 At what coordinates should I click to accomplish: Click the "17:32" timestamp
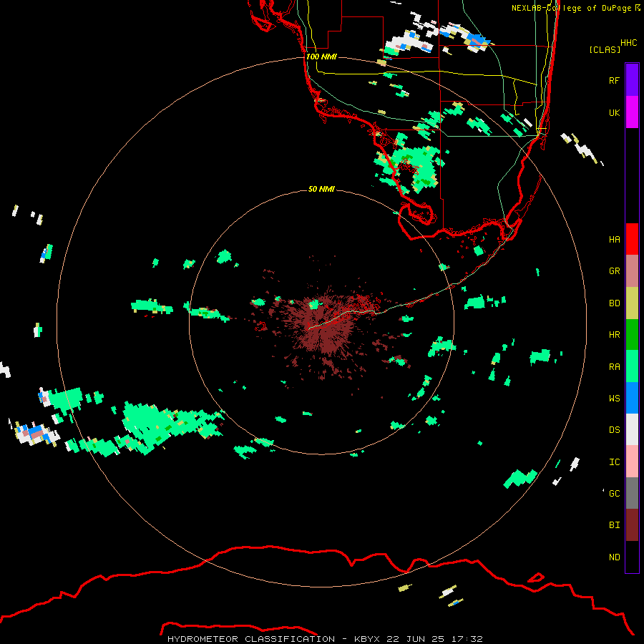pyautogui.click(x=467, y=639)
